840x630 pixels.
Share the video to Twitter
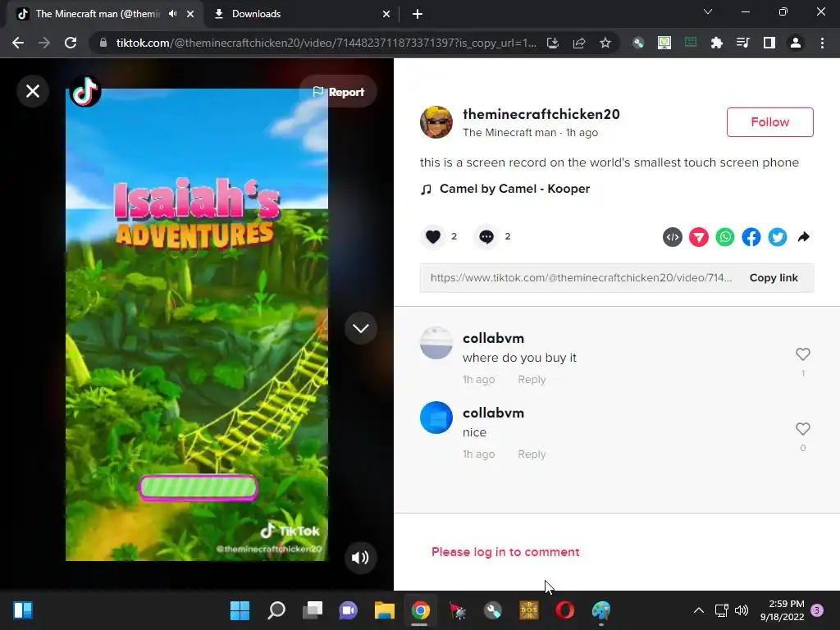click(x=778, y=237)
